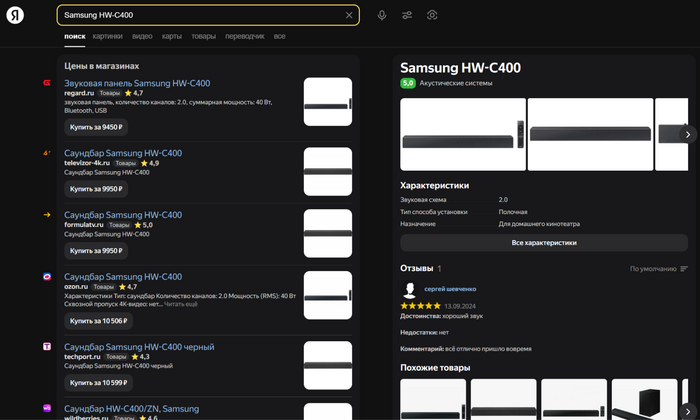700x420 pixels.
Task: Open first Samsung HW-C400 product photo
Action: [461, 134]
